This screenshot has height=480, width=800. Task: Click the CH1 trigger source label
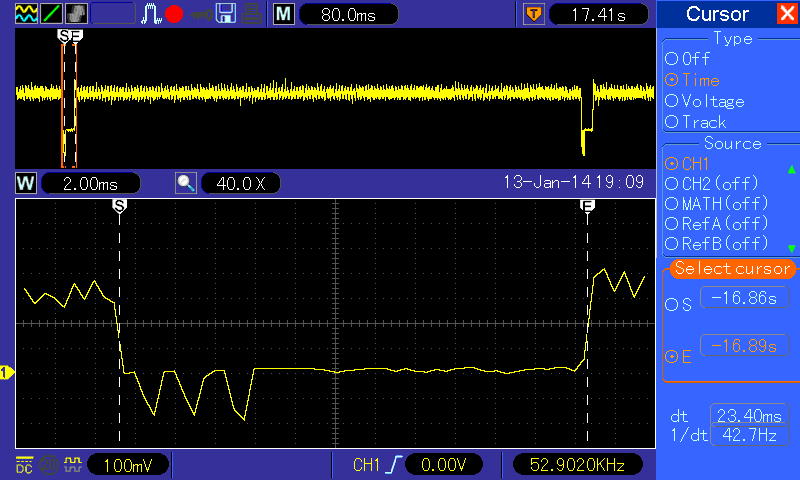[x=366, y=465]
